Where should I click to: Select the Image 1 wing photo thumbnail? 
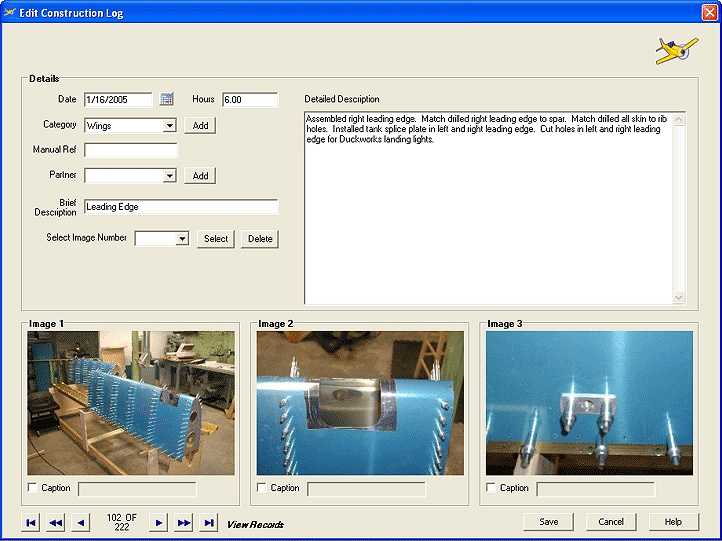click(x=130, y=403)
